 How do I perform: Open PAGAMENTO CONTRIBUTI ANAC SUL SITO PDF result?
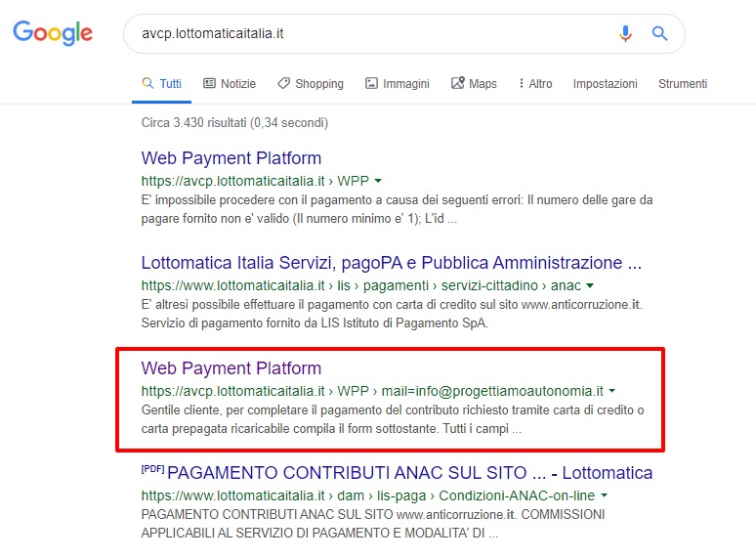pyautogui.click(x=409, y=473)
